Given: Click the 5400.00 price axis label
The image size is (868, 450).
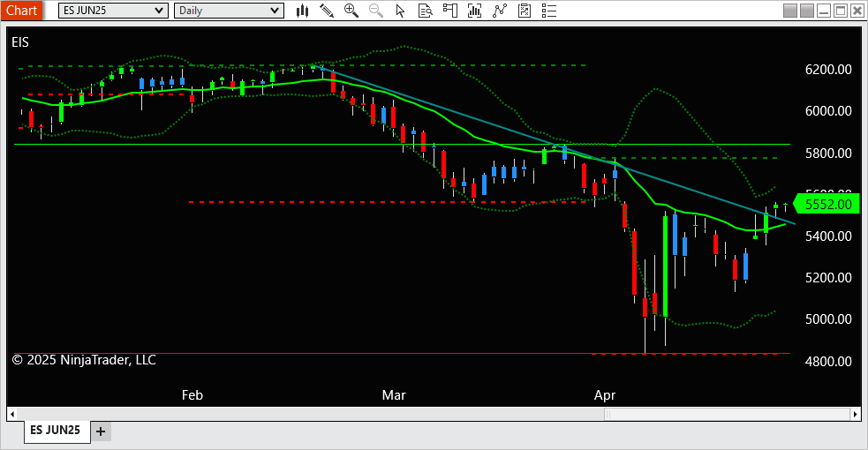Looking at the screenshot, I should 828,236.
